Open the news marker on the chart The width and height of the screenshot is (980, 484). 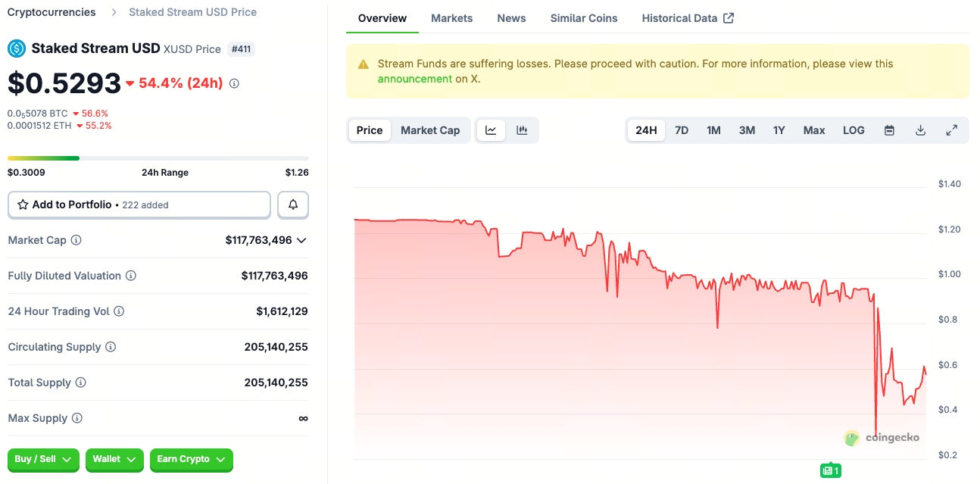pos(831,470)
